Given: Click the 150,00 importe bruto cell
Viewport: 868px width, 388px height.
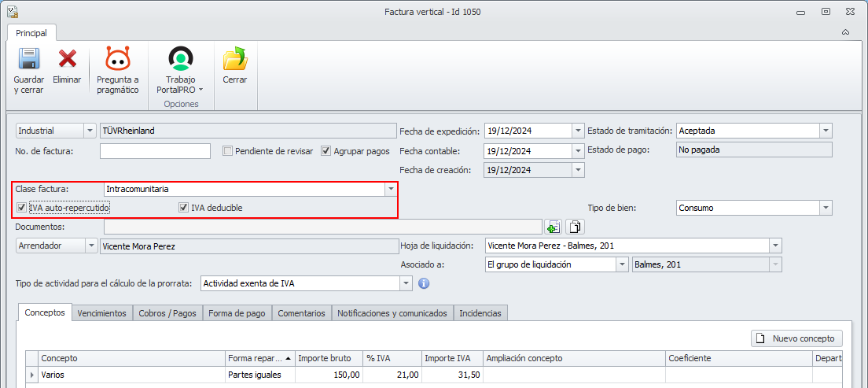Looking at the screenshot, I should pos(329,375).
